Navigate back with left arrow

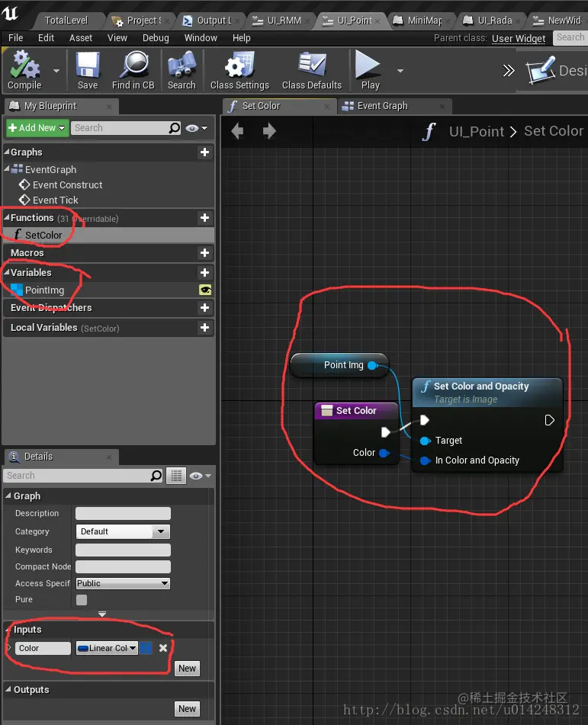point(237,131)
